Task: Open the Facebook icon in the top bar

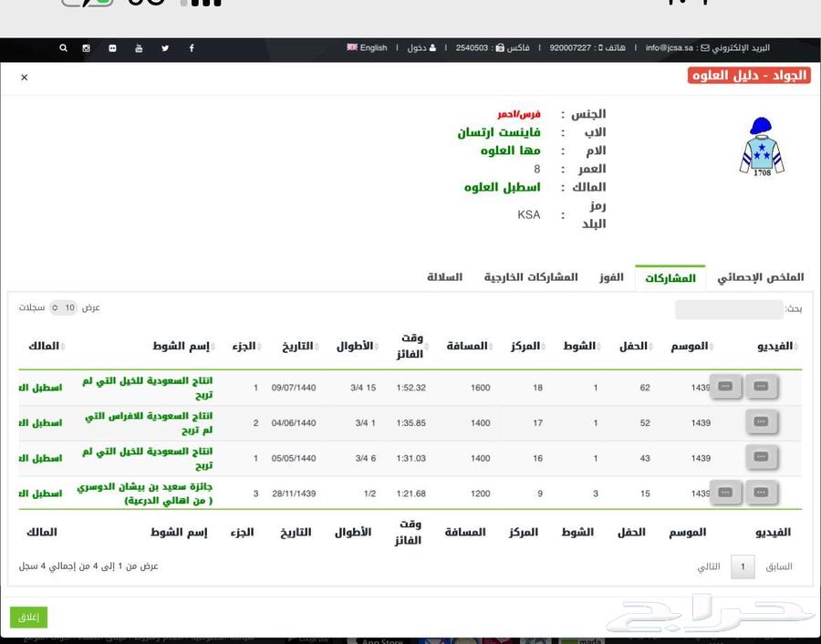Action: [x=192, y=48]
